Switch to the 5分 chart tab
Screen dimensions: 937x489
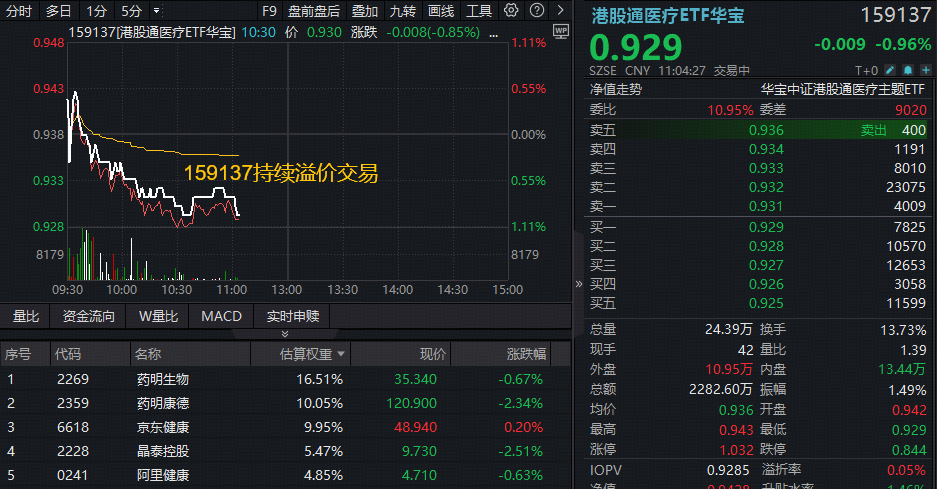131,11
